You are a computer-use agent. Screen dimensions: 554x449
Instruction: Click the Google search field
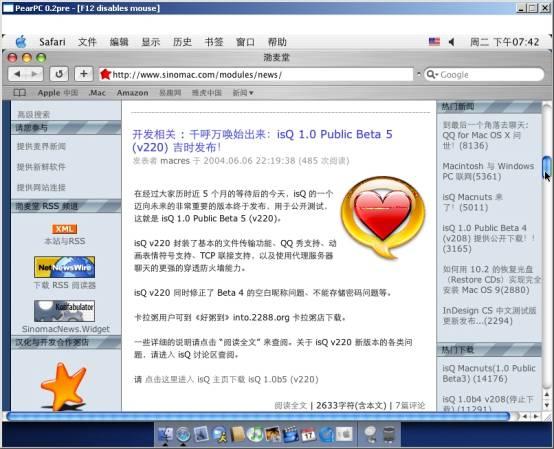[x=484, y=75]
